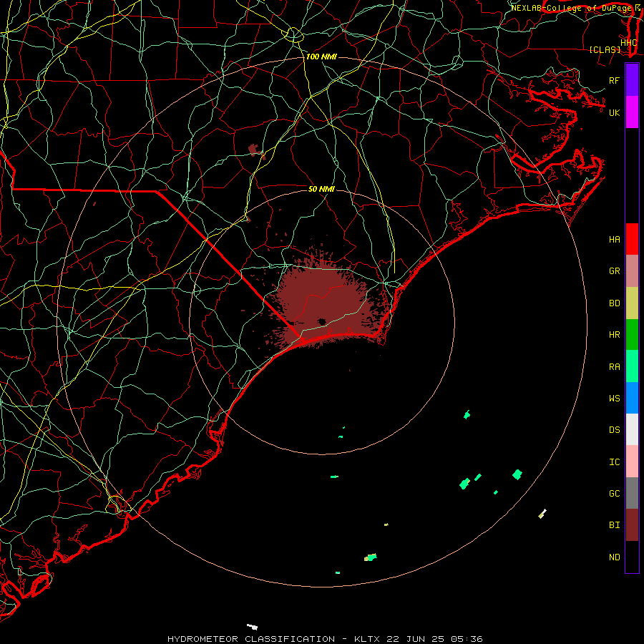
Task: Click the 50 NMI range ring label
Action: point(321,189)
